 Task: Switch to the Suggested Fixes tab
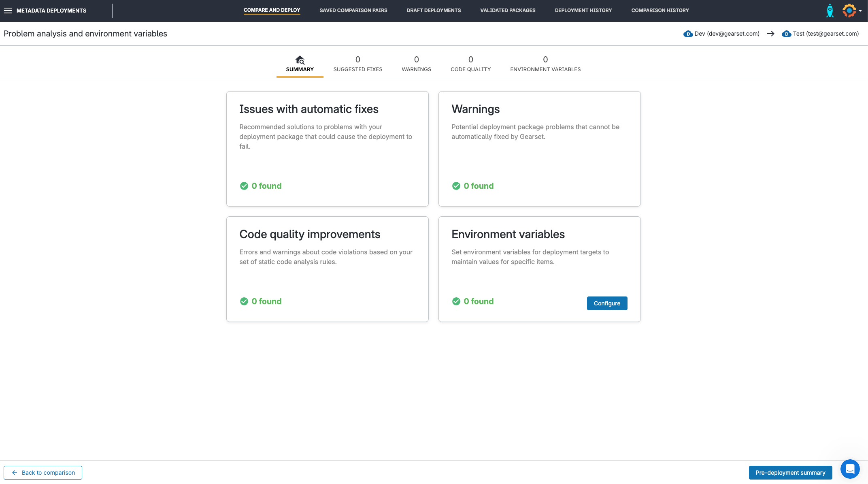(357, 64)
